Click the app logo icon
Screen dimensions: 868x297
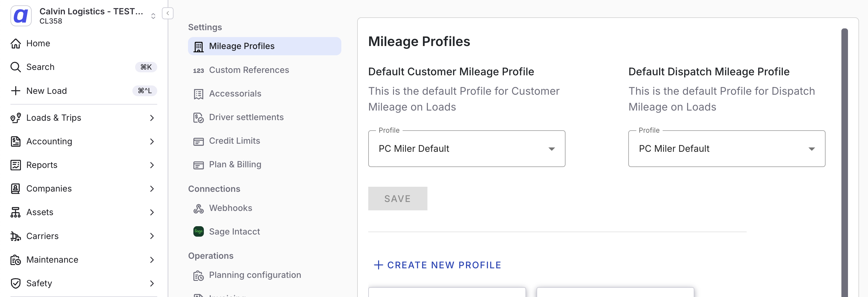click(21, 16)
